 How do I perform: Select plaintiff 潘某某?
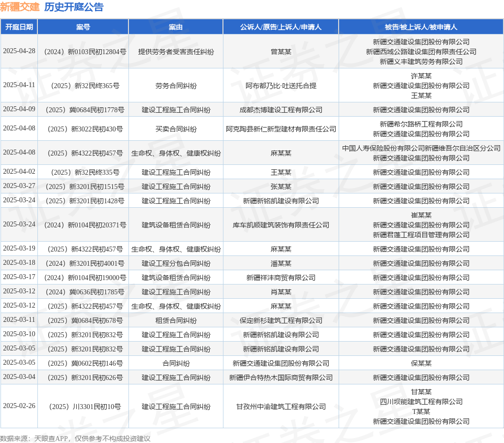281,263
